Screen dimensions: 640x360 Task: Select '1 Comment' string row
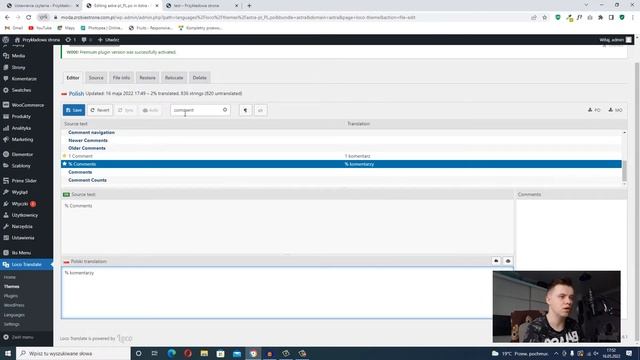[x=341, y=156]
